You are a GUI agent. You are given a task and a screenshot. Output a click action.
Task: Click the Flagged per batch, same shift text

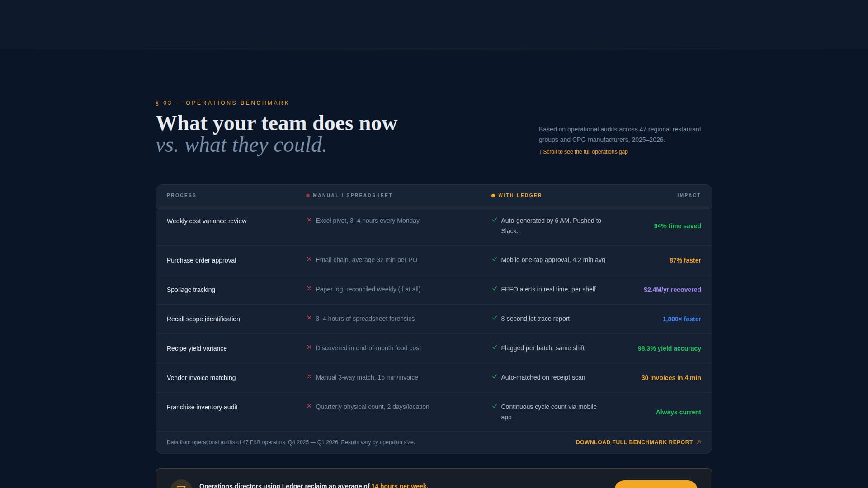(x=542, y=348)
